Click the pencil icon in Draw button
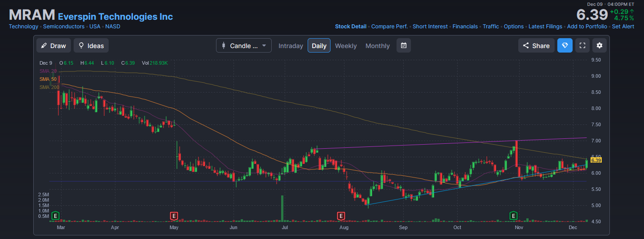 44,45
